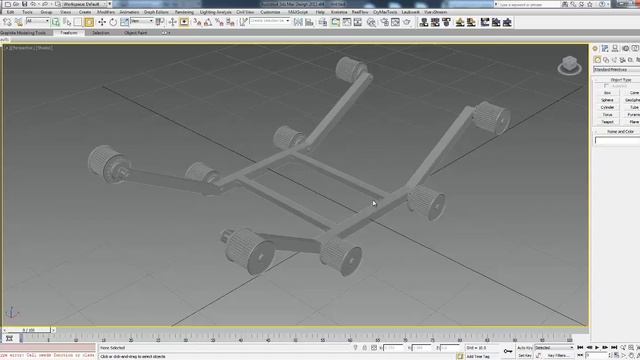This screenshot has height=360, width=640.
Task: Click the Go to Start playback button
Action: [x=580, y=348]
